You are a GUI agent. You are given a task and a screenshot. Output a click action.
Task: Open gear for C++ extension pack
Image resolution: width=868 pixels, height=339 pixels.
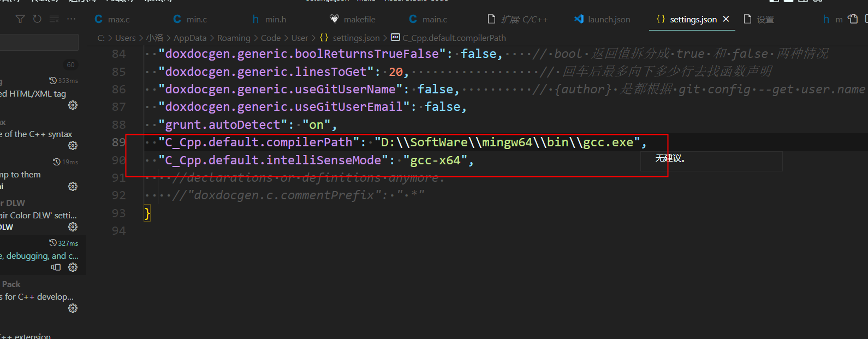pyautogui.click(x=73, y=308)
